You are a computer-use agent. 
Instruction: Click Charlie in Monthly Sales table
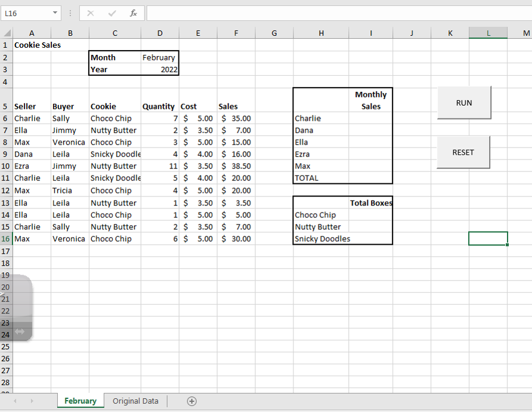pos(321,118)
